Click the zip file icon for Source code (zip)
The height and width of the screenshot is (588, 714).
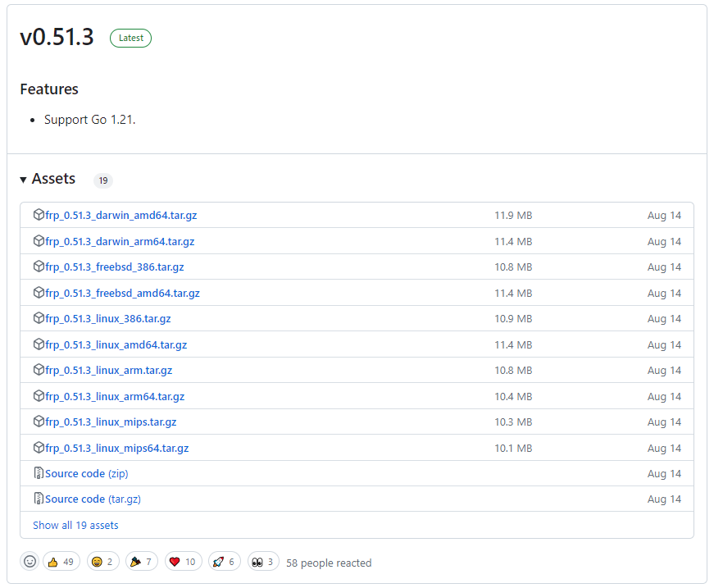(x=39, y=473)
